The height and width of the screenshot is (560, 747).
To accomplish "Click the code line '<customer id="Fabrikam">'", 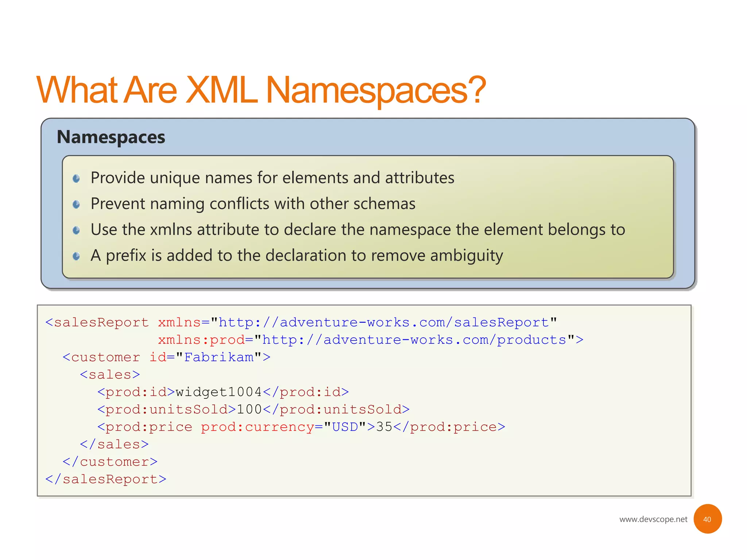I will tap(166, 357).
